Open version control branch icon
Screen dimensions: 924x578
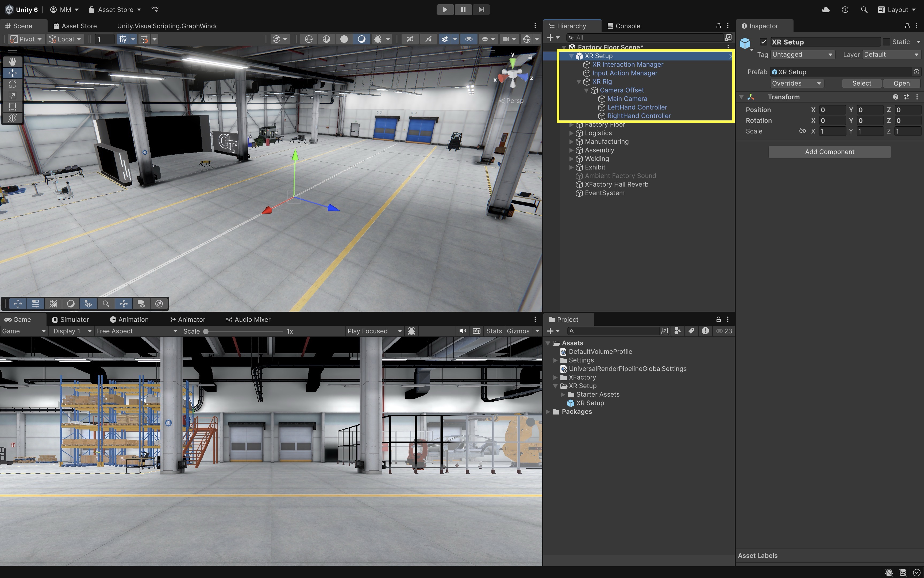[155, 10]
